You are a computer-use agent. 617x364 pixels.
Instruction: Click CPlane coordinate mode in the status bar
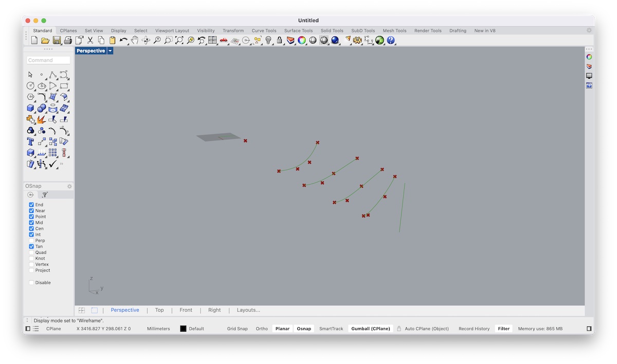pyautogui.click(x=53, y=329)
